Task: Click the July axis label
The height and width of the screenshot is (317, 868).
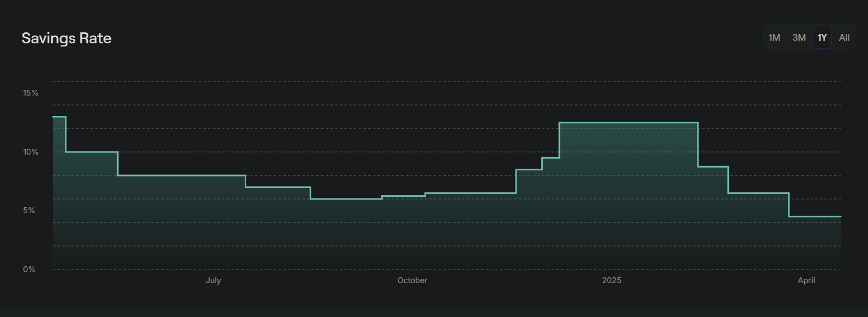Action: (x=213, y=280)
